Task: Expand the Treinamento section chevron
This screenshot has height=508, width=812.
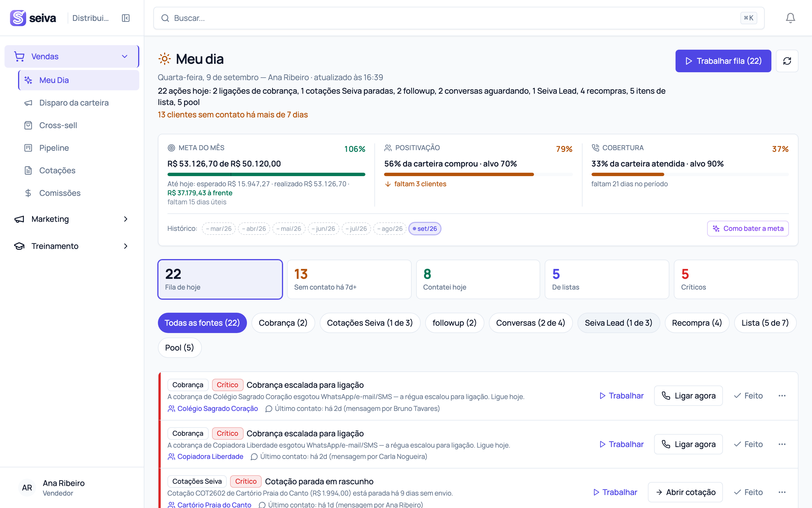Action: pos(125,246)
